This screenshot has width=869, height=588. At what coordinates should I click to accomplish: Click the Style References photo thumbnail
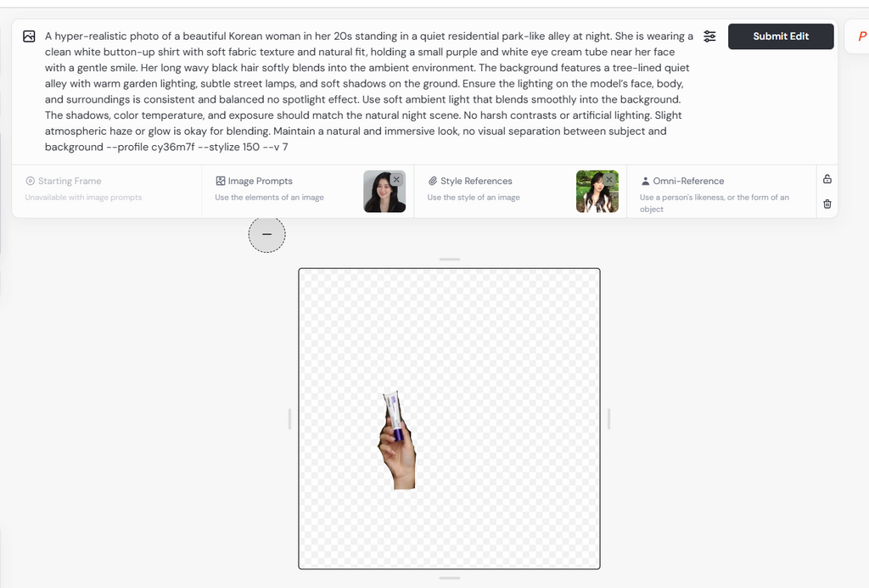[597, 192]
